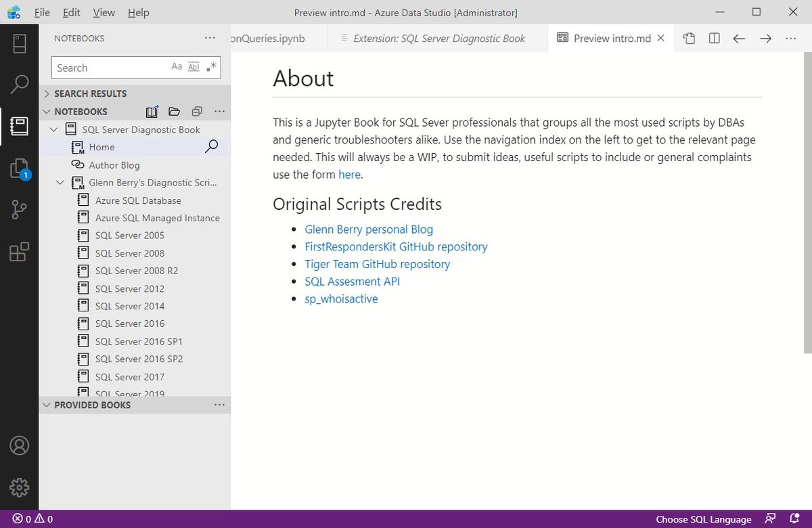
Task: Open the SQL Server 2014 notebook
Action: coord(130,306)
